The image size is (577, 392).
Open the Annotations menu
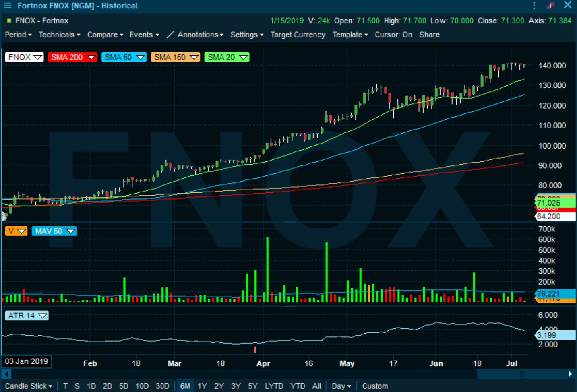coord(200,35)
